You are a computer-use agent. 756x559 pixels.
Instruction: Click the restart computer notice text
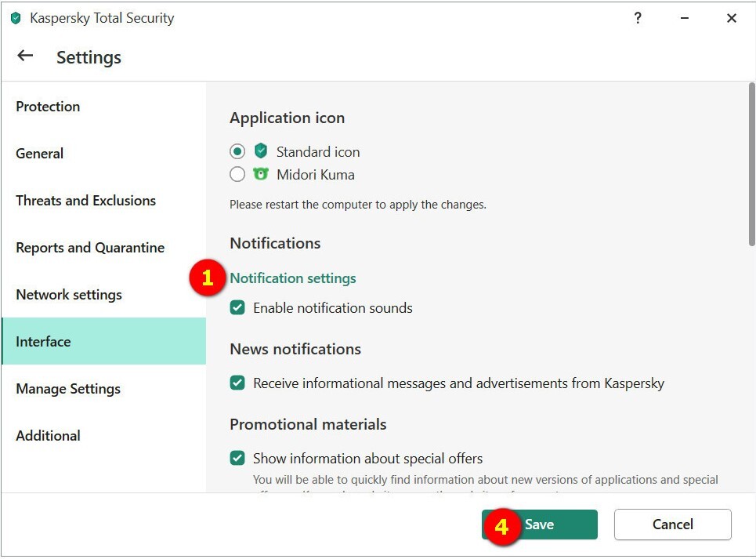pos(358,205)
